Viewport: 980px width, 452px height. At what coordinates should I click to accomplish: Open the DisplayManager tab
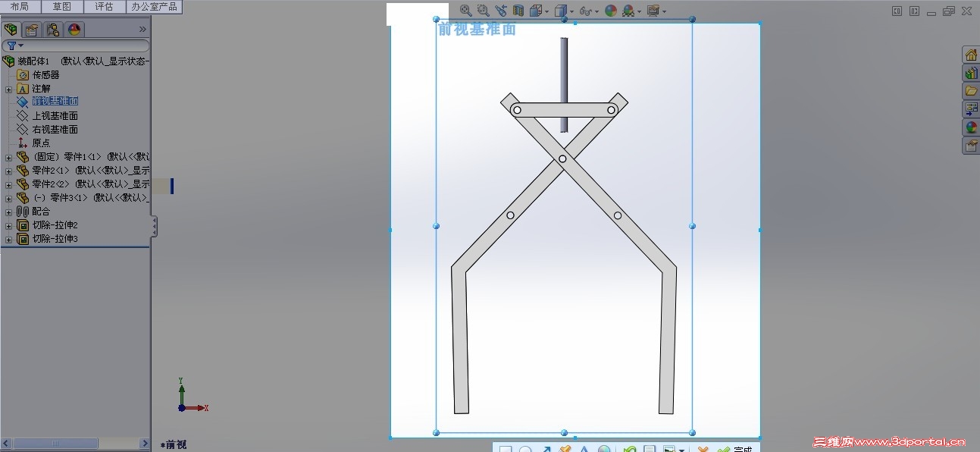[74, 30]
